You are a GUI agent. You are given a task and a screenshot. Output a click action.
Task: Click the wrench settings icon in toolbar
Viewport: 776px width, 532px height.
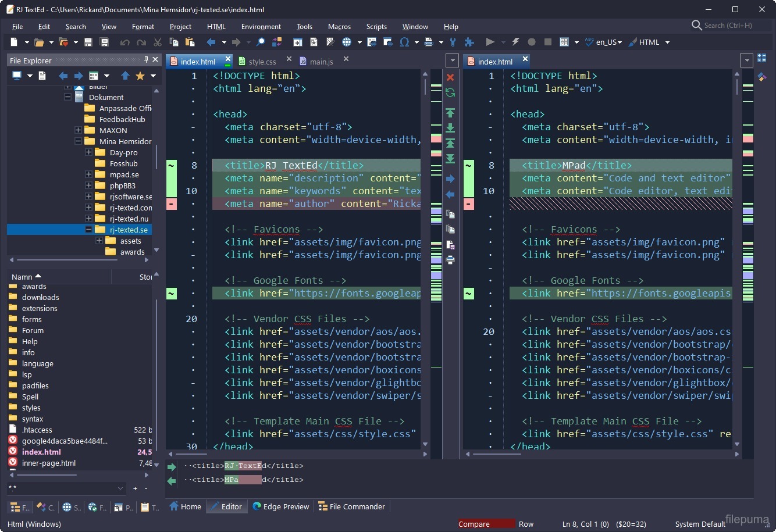[x=453, y=42]
